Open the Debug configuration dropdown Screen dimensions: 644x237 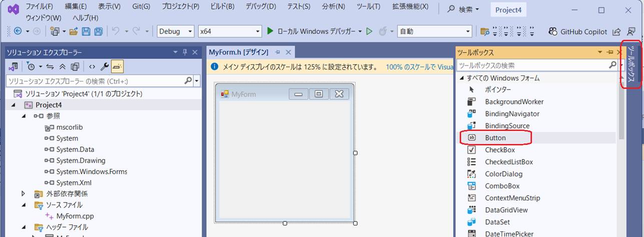pyautogui.click(x=176, y=31)
